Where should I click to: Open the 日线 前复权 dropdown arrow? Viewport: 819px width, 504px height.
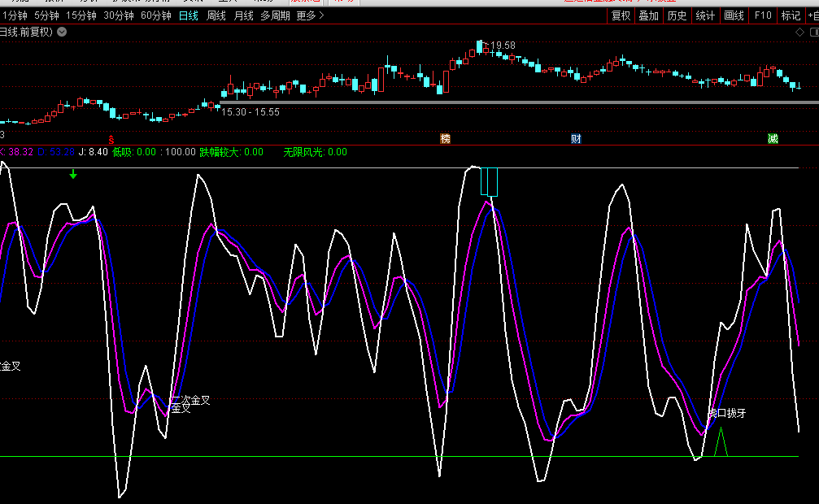pyautogui.click(x=63, y=33)
